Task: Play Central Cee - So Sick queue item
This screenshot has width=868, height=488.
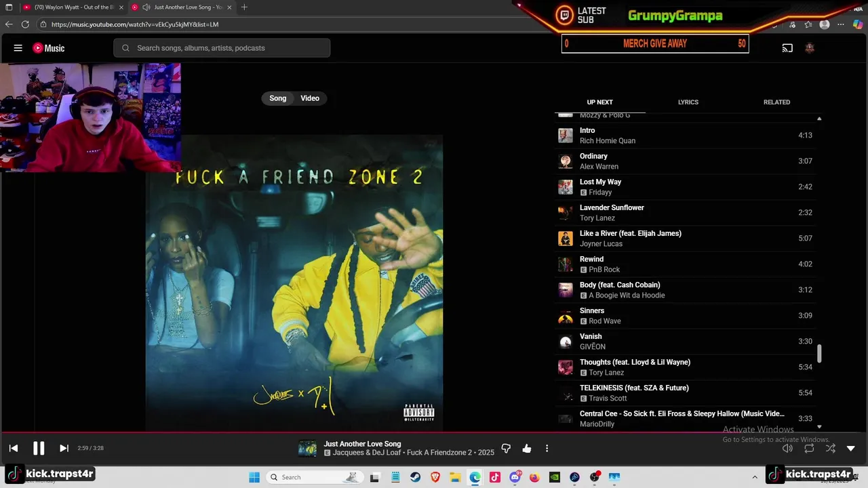Action: click(x=685, y=419)
